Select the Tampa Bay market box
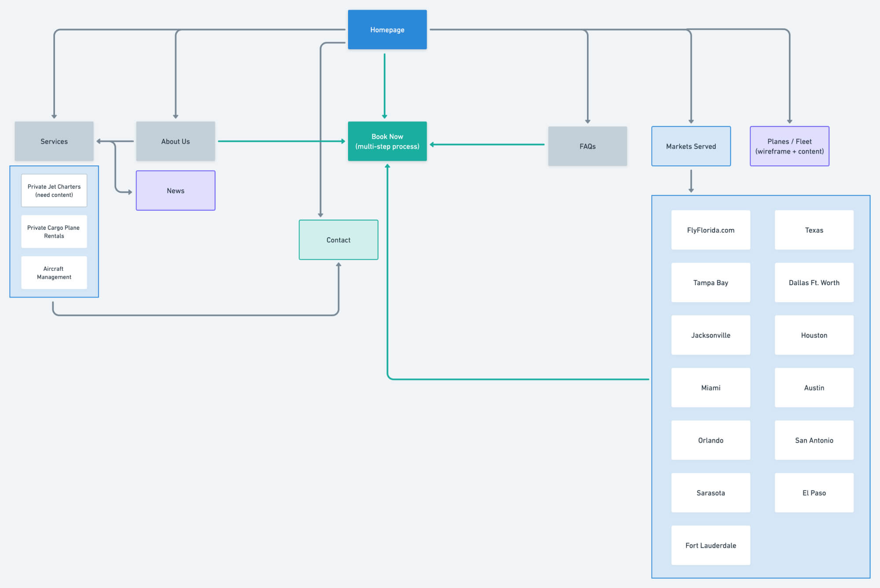Viewport: 880px width, 588px height. (x=710, y=282)
